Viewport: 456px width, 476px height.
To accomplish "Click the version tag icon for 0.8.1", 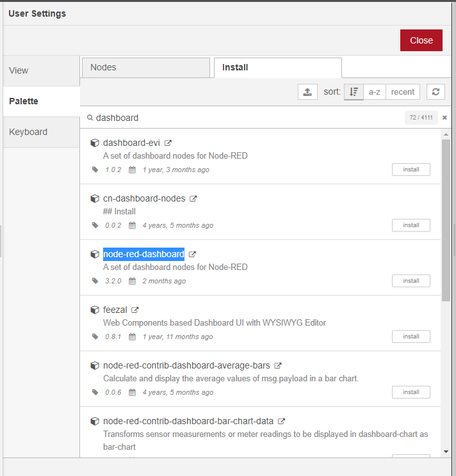I will point(95,337).
